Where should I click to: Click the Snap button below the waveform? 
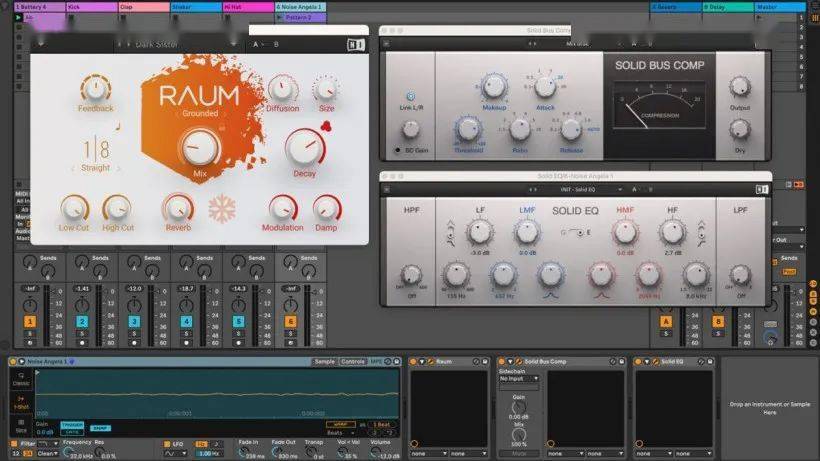[100, 428]
